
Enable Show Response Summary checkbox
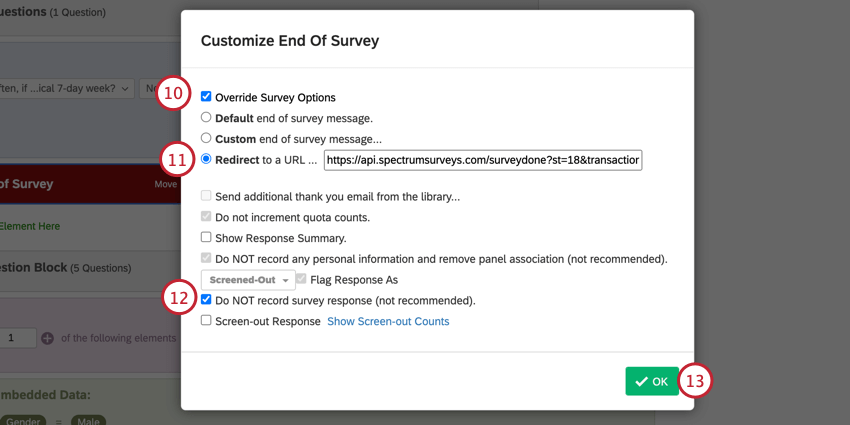point(206,238)
